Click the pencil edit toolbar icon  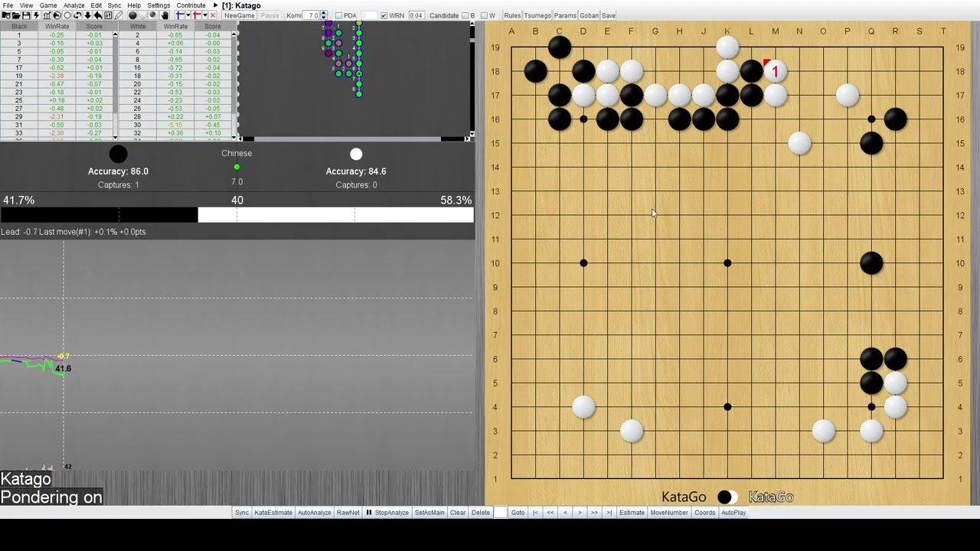tap(119, 15)
